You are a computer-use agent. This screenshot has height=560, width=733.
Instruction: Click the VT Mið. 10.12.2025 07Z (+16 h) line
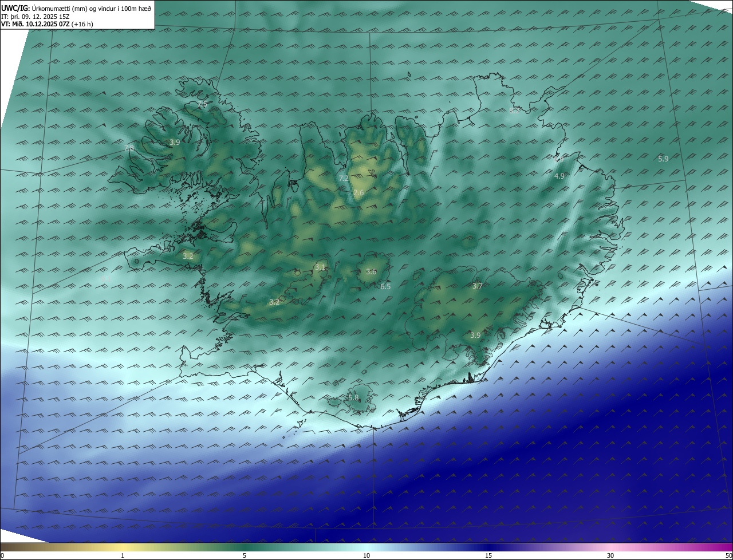[48, 25]
